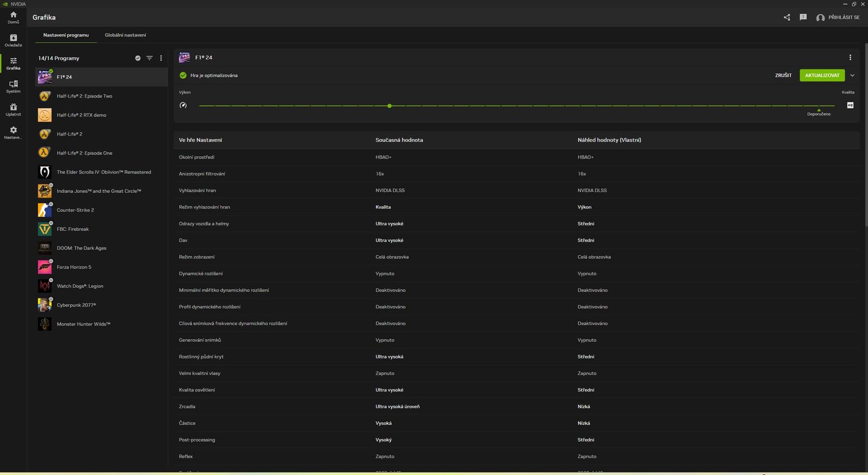Switch to Nastavení programu tab

tap(66, 35)
